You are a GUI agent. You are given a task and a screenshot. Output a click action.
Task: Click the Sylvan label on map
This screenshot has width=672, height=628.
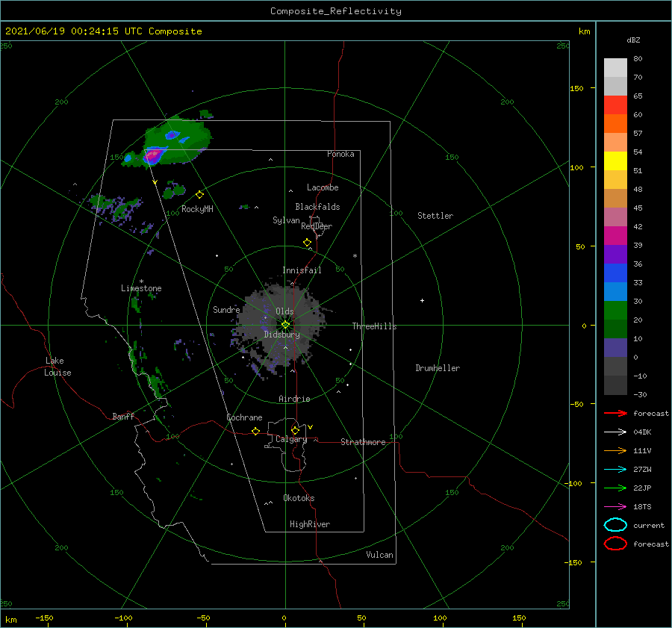point(286,220)
